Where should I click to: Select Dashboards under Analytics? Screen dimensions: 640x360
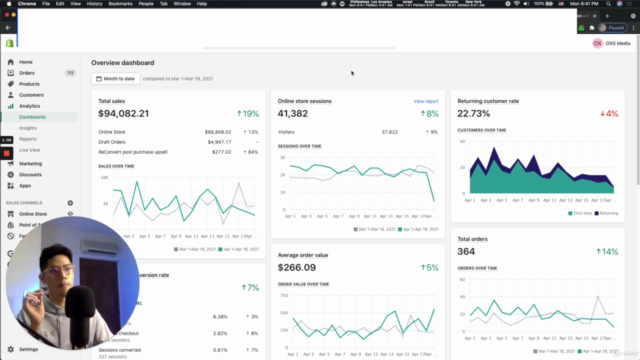[x=32, y=117]
